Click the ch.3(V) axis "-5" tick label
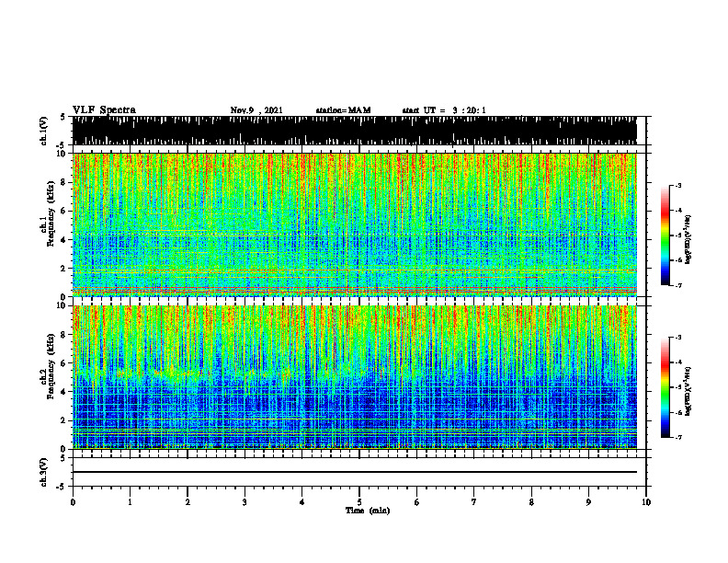The image size is (728, 563). pyautogui.click(x=62, y=487)
